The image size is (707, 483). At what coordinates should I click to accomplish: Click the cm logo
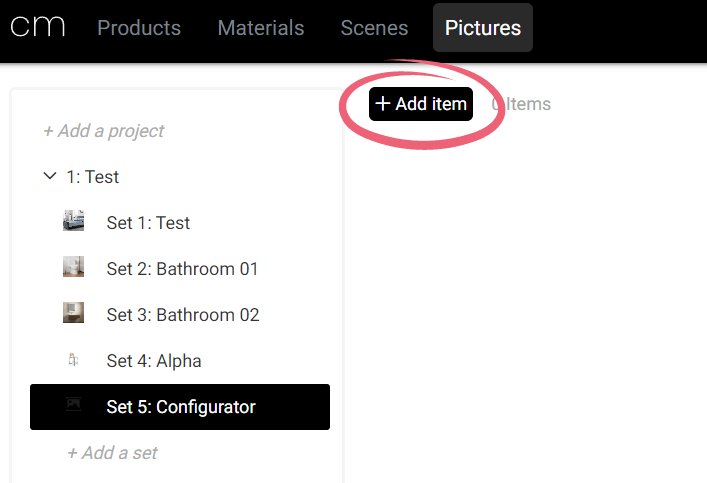pos(38,26)
